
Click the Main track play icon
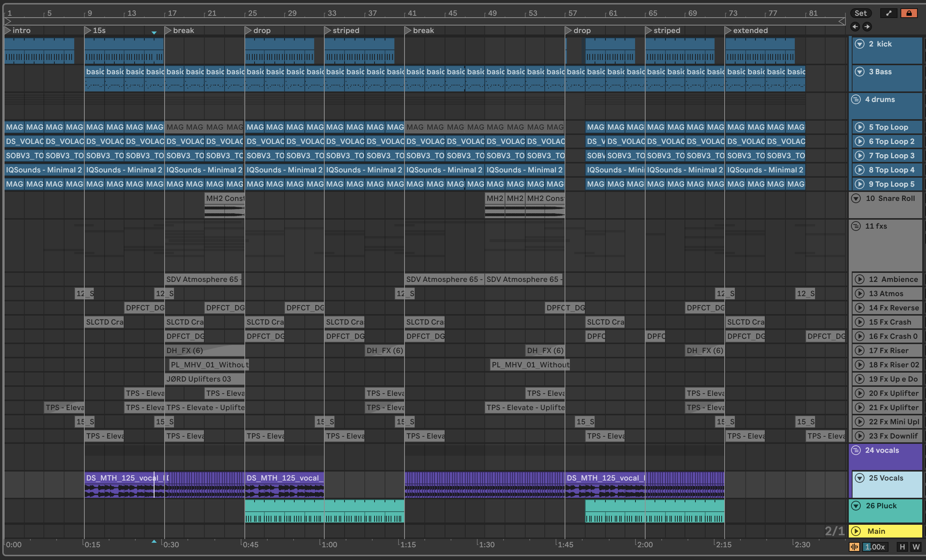click(x=856, y=531)
